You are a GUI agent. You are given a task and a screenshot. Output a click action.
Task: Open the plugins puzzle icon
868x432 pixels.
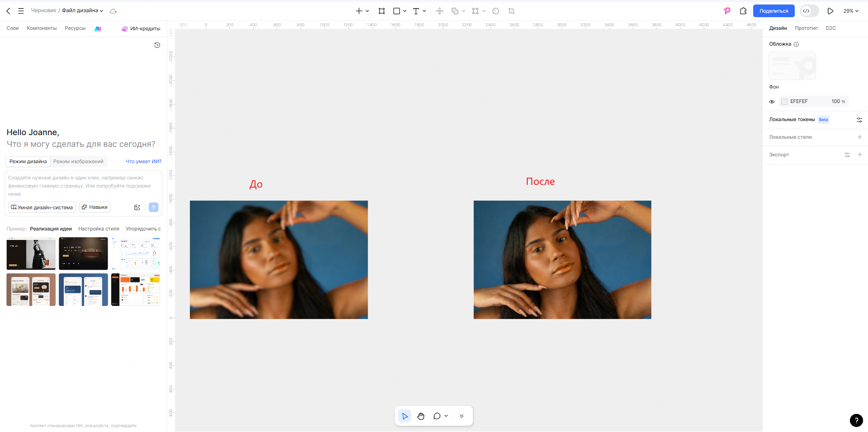743,11
